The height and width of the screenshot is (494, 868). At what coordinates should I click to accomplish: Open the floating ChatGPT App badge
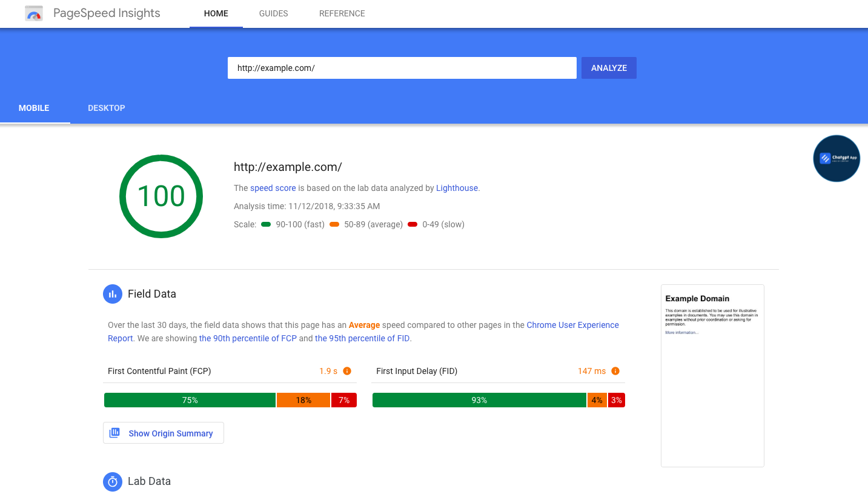(837, 158)
